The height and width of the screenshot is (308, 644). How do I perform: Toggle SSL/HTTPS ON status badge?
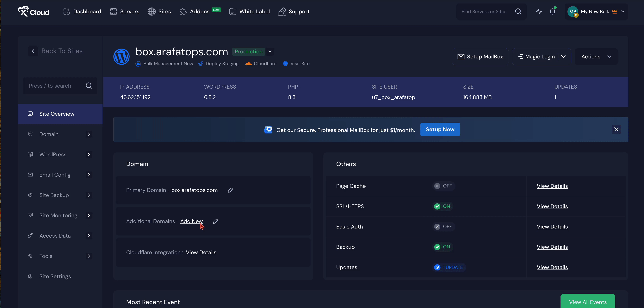442,206
